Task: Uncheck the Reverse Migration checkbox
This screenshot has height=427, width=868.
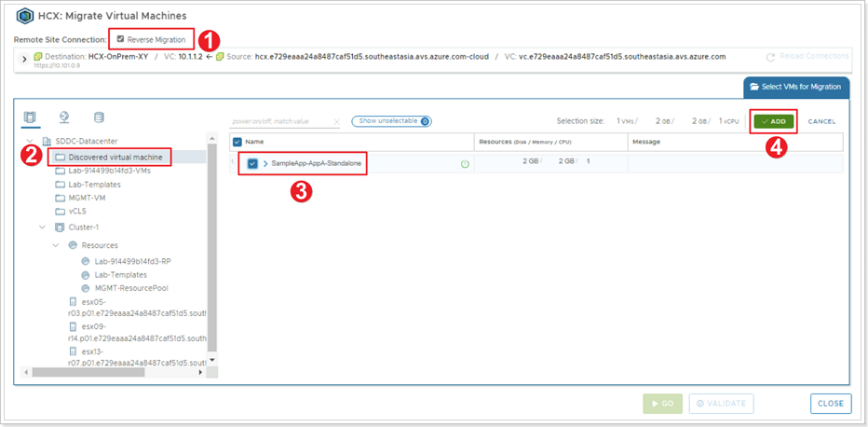Action: (120, 39)
